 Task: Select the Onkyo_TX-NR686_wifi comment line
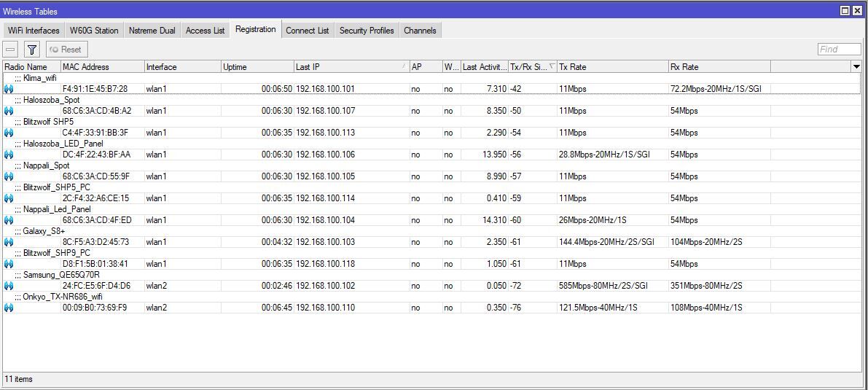pyautogui.click(x=60, y=297)
